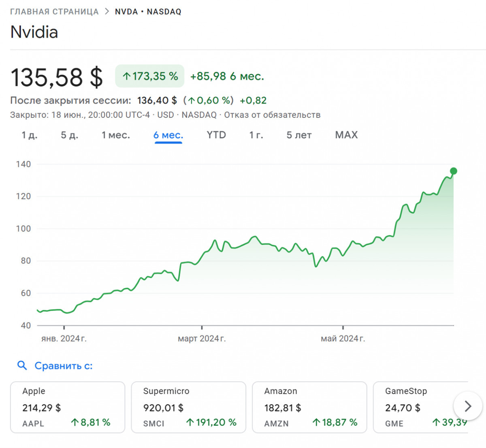Viewport: 486px width, 448px height.
Task: Select the Amazon AMZN comparison card
Action: (309, 407)
